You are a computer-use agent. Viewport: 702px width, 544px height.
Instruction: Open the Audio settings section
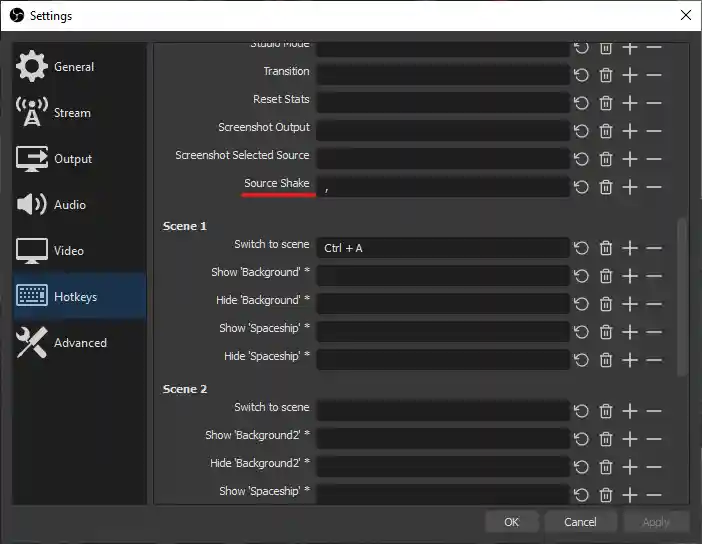click(79, 205)
